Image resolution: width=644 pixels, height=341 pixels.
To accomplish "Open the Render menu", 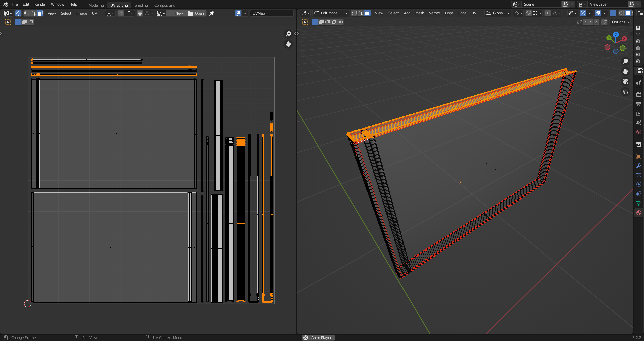I will [x=40, y=4].
